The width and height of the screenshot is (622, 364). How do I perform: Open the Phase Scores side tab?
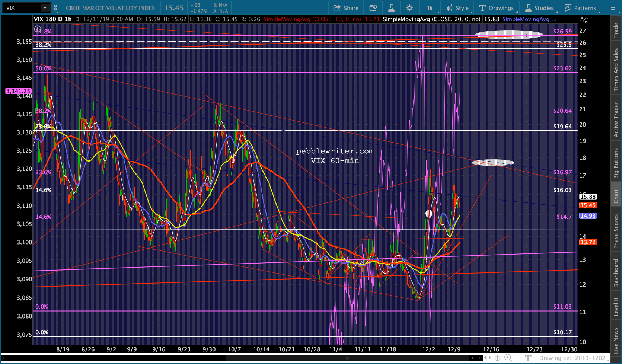616,232
